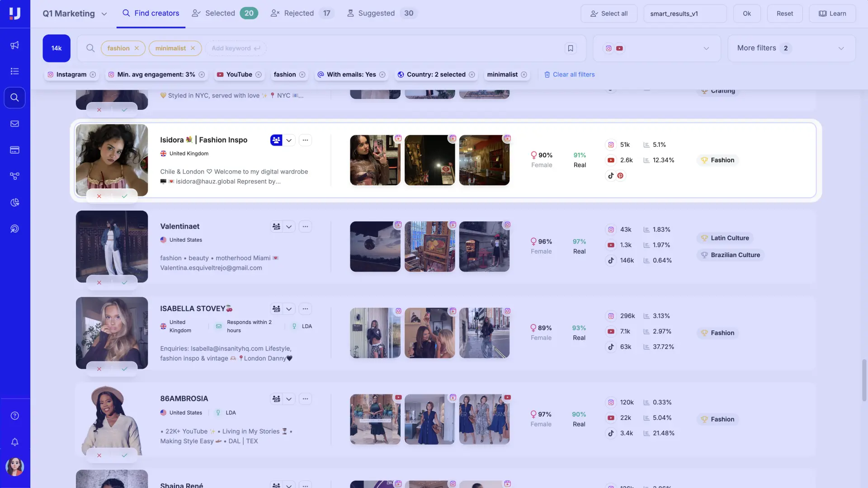Open Isidora's three-dot more menu
Image resolution: width=868 pixels, height=488 pixels.
pos(306,140)
